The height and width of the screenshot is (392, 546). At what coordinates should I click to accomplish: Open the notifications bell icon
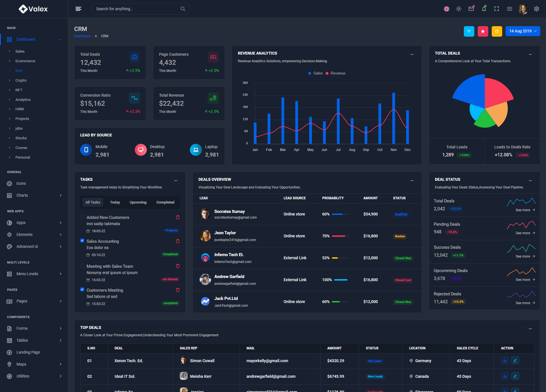point(484,9)
